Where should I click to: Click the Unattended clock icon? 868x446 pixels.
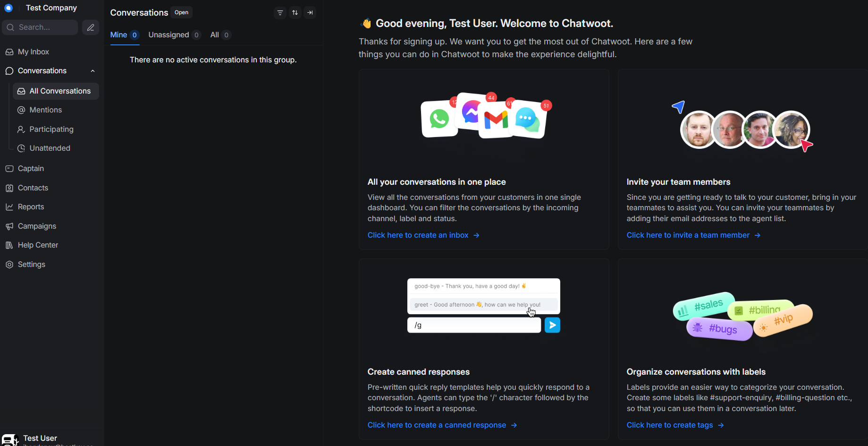(x=21, y=148)
